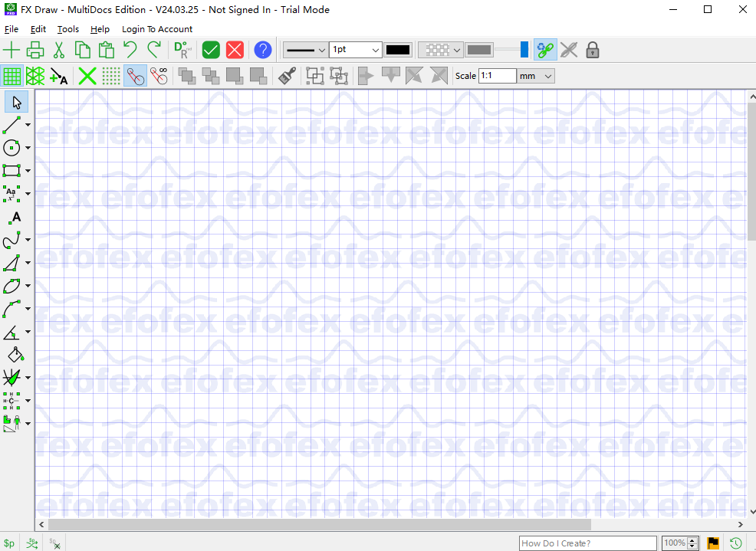Open the Edit menu
The image size is (756, 551).
point(38,29)
